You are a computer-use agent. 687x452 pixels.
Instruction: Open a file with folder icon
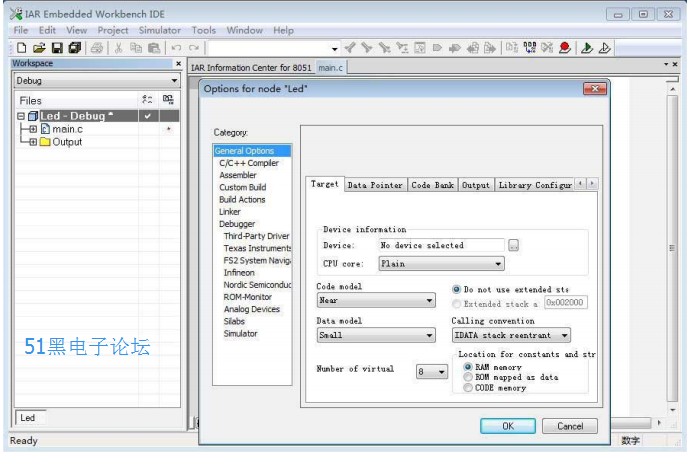(x=39, y=48)
